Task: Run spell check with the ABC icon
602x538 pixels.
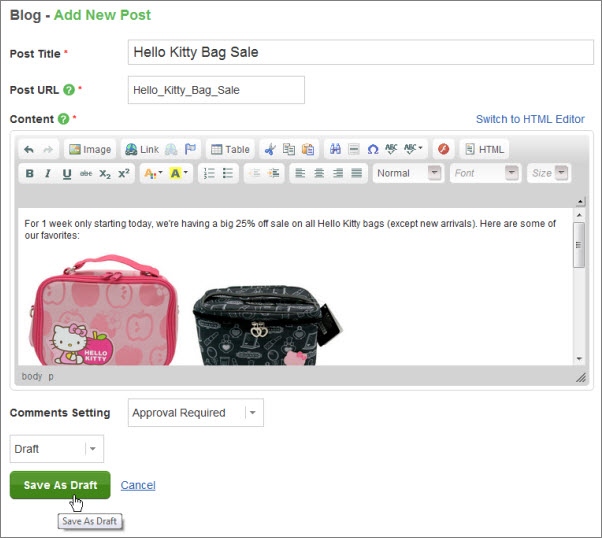Action: coord(391,149)
